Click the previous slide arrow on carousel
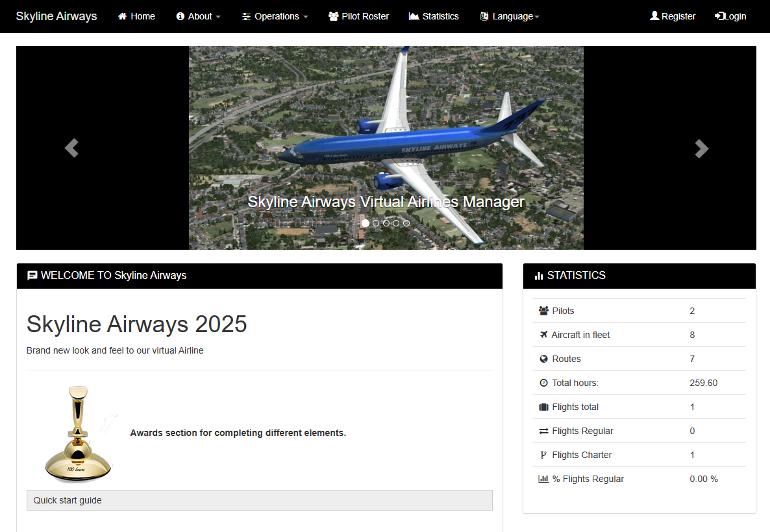 tap(71, 148)
